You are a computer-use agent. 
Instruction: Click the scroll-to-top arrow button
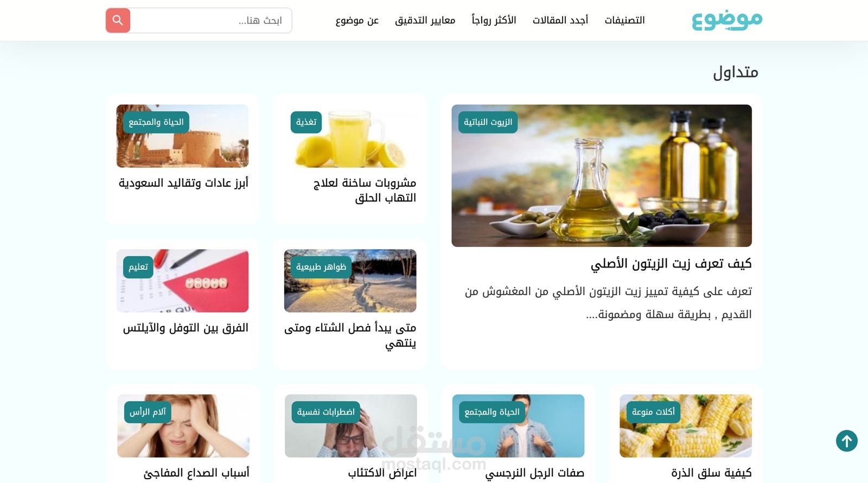pos(846,441)
